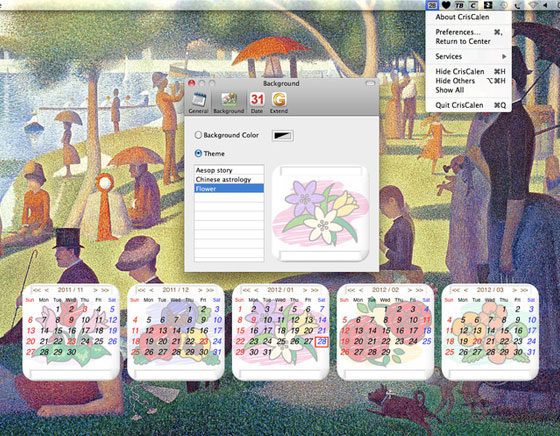Click the phone icon in menu bar
560x436 pixels.
[518, 5]
